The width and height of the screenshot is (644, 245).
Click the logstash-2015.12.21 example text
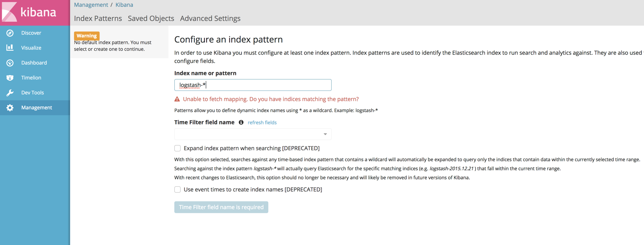(x=452, y=169)
